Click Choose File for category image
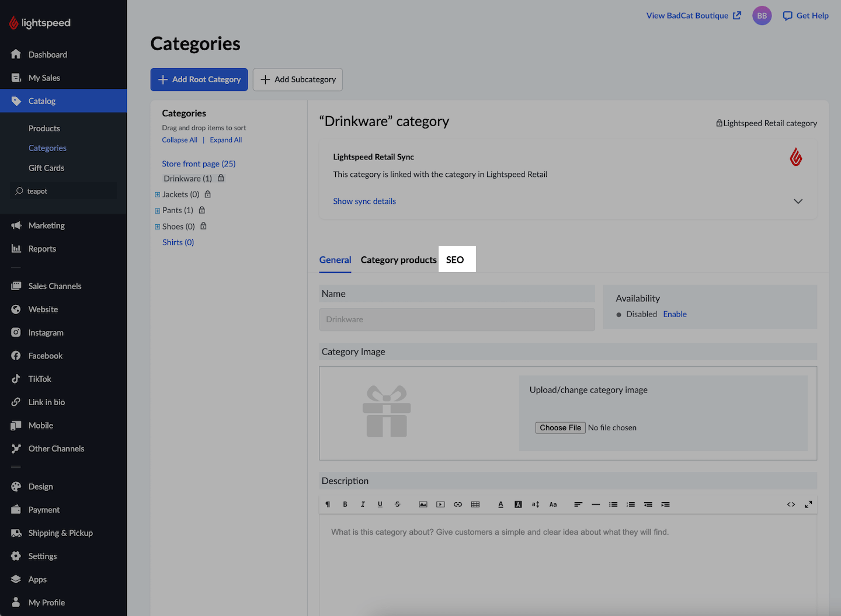841x616 pixels. (560, 428)
